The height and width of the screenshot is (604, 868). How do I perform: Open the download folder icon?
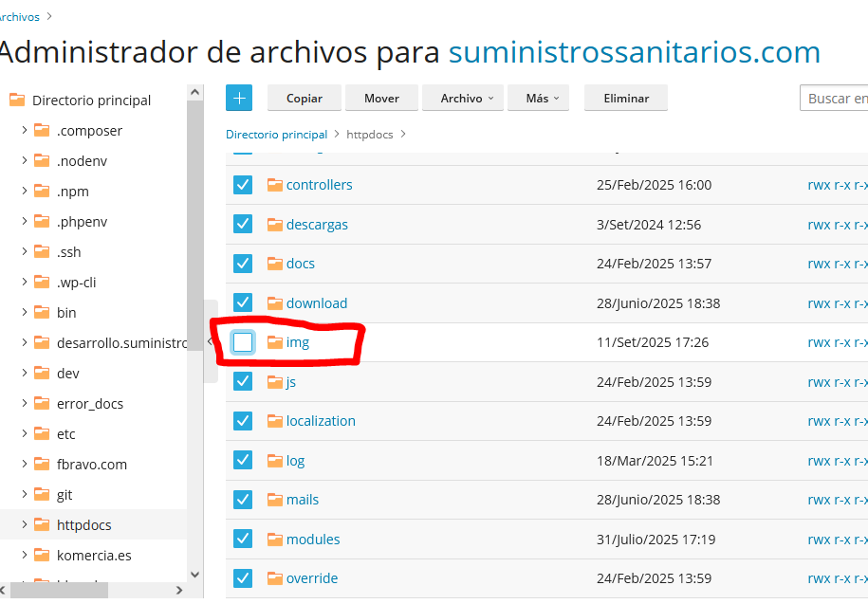[273, 302]
